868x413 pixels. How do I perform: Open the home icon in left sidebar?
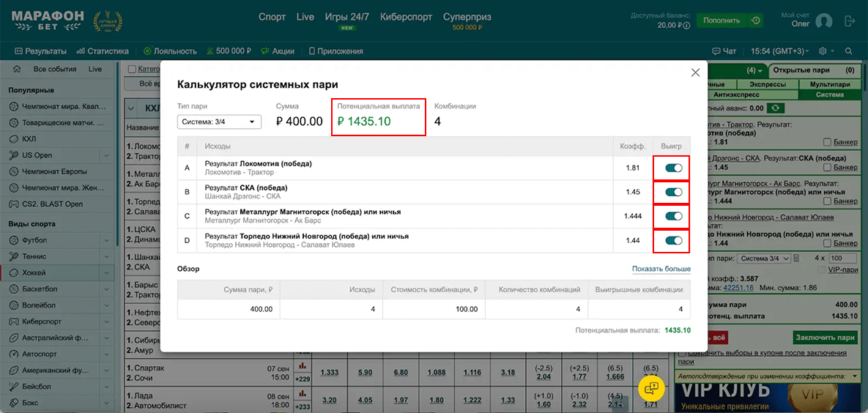coord(17,70)
